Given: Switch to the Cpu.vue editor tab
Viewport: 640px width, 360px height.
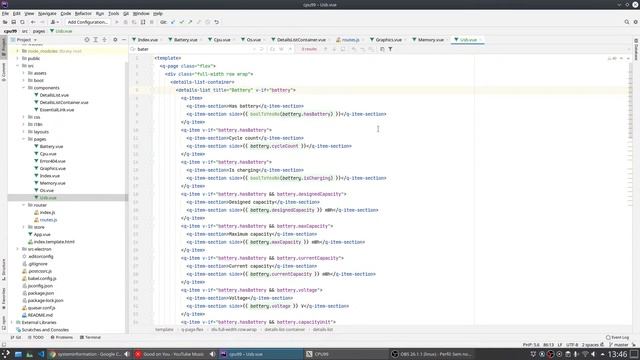Looking at the screenshot, I should (222, 40).
